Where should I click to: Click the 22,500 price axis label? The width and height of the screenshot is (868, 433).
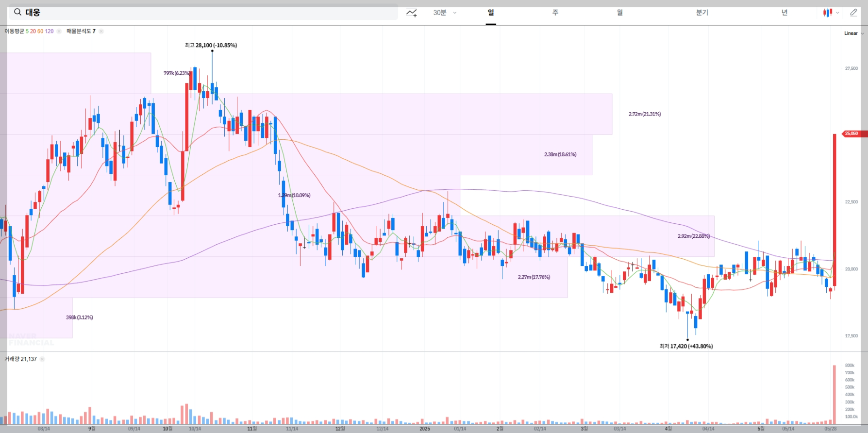pyautogui.click(x=851, y=202)
